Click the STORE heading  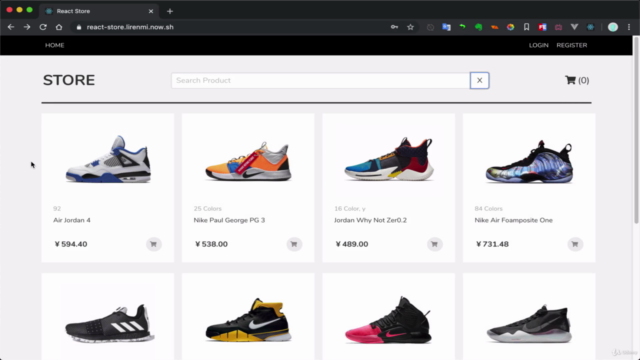pyautogui.click(x=69, y=80)
